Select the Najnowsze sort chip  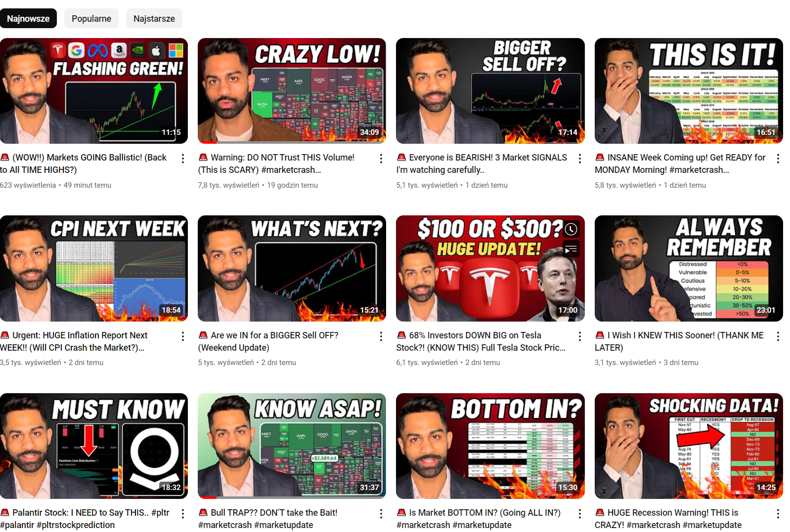tap(28, 19)
